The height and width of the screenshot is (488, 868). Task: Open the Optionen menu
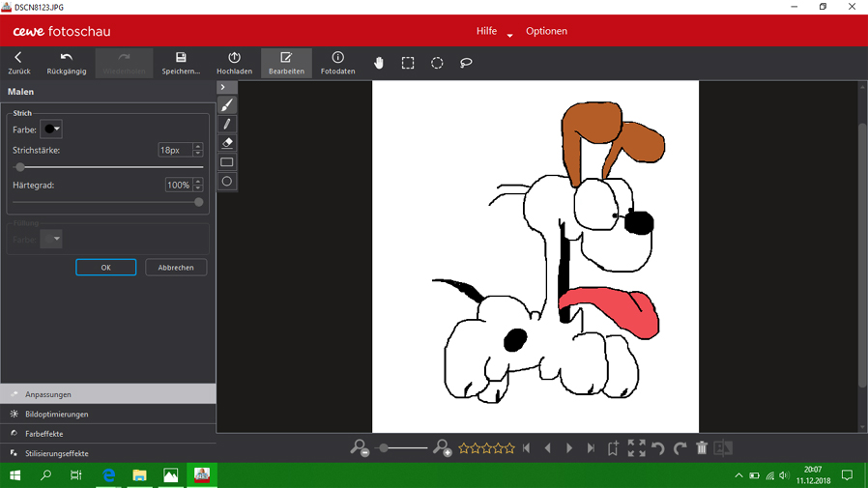546,31
